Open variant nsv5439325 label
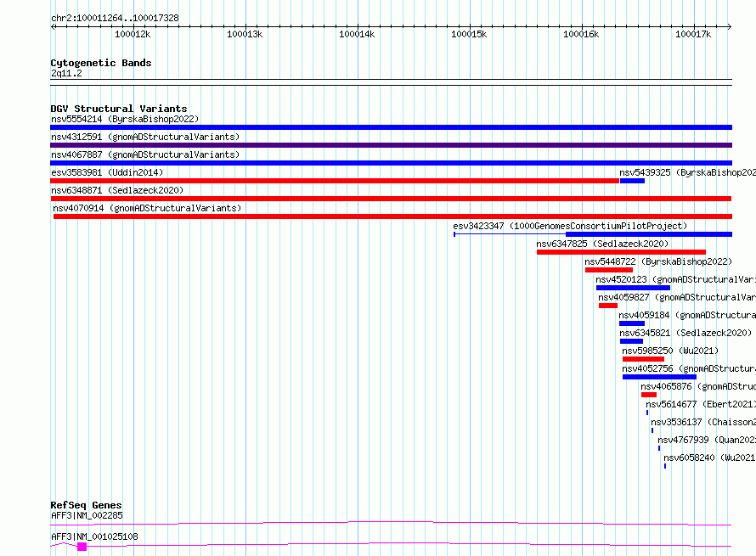The height and width of the screenshot is (556, 756). point(687,172)
